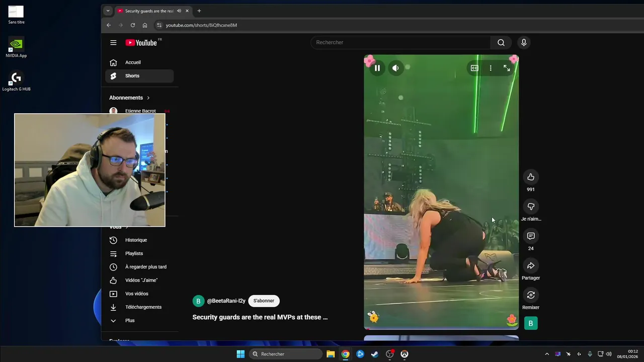
Task: Open the YouTube hamburger guide menu
Action: (113, 43)
